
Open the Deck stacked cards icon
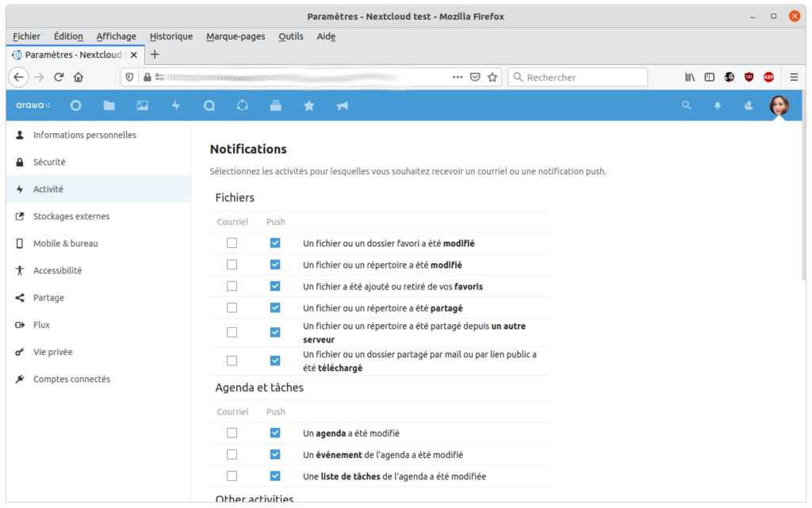pos(275,105)
